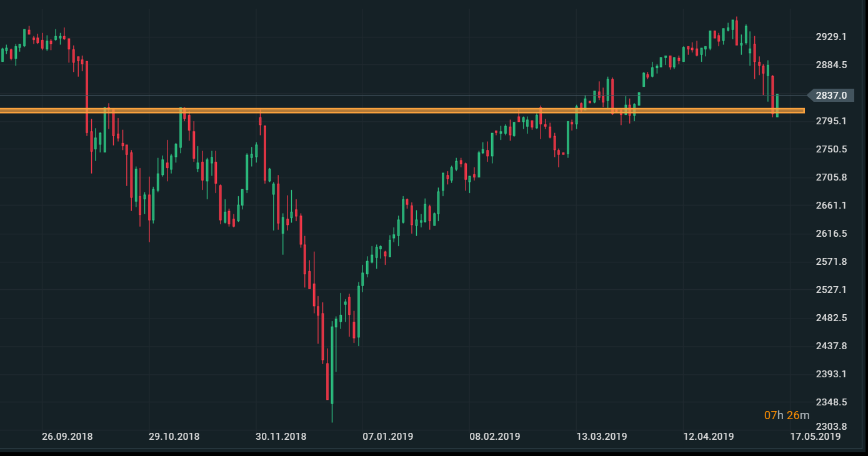
Task: Click the orange horizontal support line
Action: pyautogui.click(x=400, y=111)
